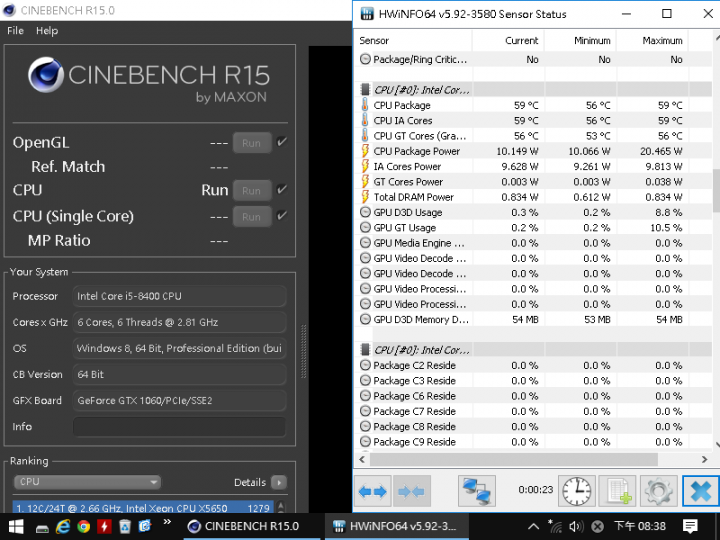The height and width of the screenshot is (540, 720).
Task: Open HWiNFO sensor settings gear icon
Action: point(658,491)
